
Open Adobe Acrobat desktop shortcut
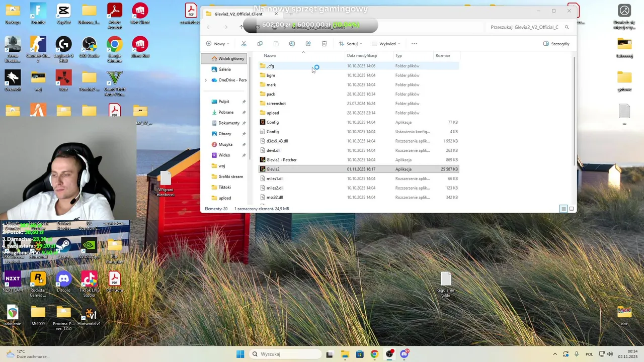pyautogui.click(x=115, y=15)
